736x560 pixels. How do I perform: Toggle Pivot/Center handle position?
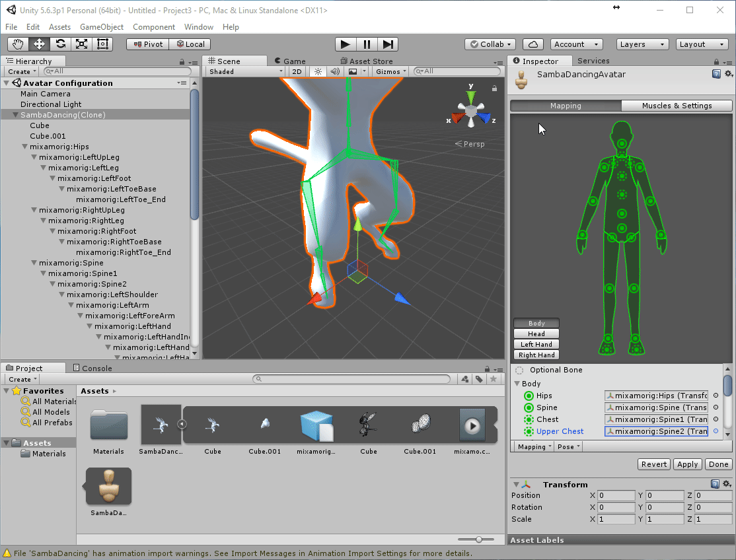pyautogui.click(x=148, y=44)
